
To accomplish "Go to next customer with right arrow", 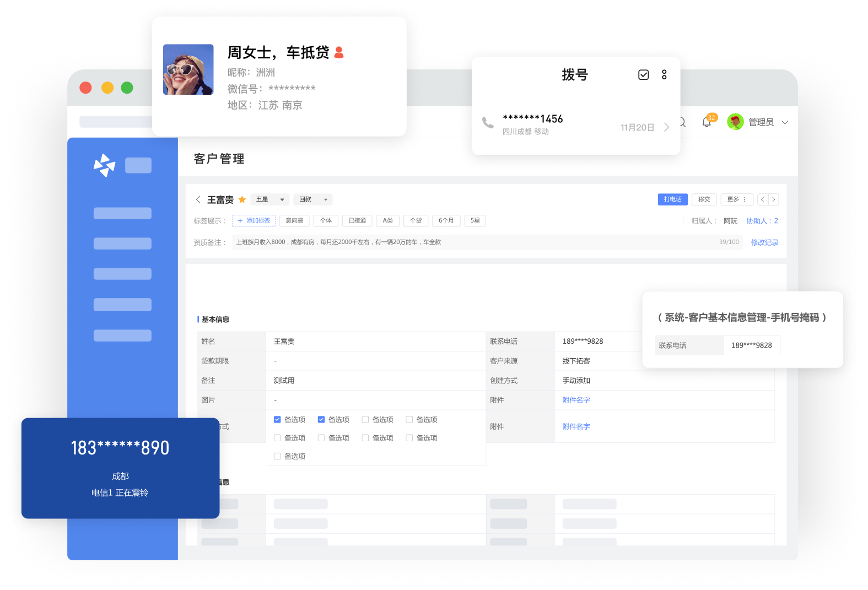I will tap(774, 199).
